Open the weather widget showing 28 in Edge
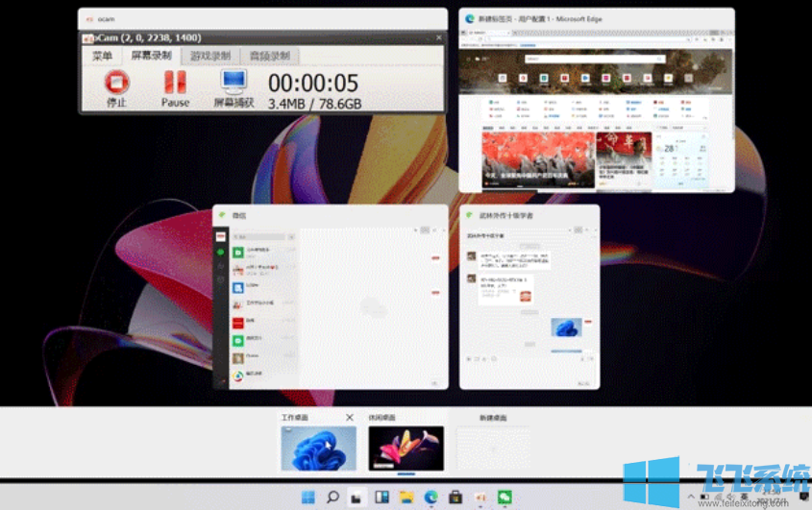Image resolution: width=812 pixels, height=510 pixels. (680, 158)
